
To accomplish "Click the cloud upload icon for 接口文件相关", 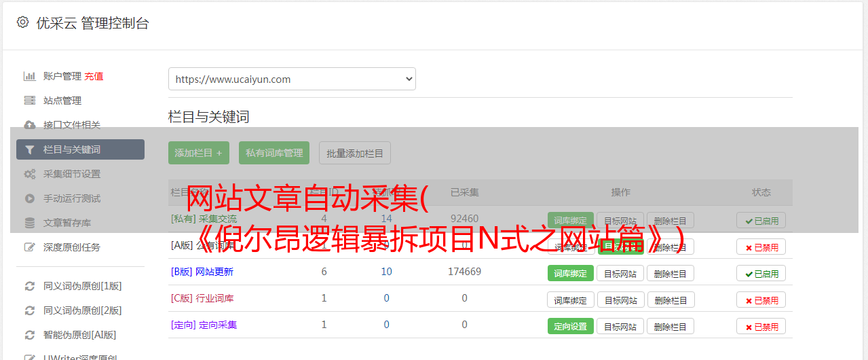I will (29, 125).
